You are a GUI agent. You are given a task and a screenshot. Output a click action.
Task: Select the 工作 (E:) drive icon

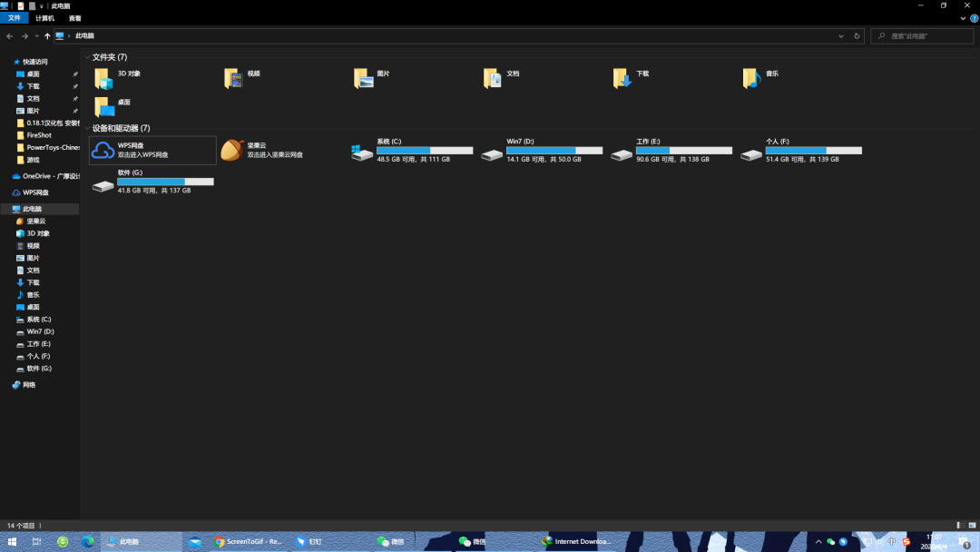tap(622, 154)
